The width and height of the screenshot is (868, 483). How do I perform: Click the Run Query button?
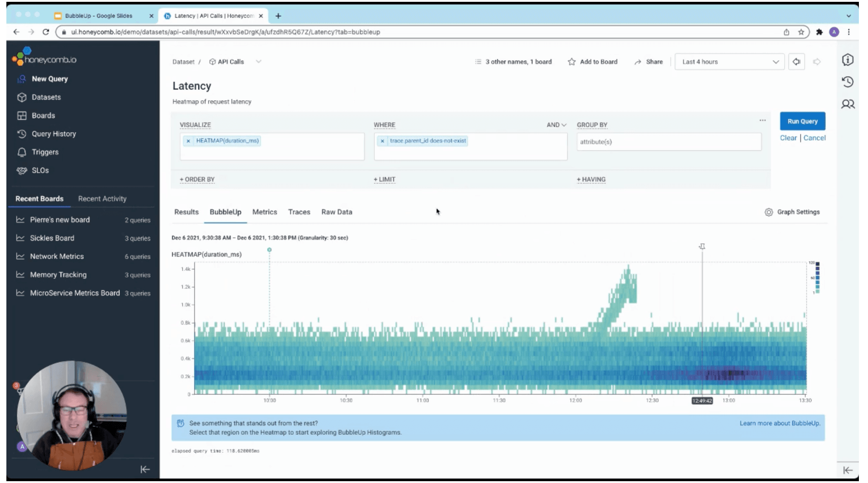pos(802,121)
